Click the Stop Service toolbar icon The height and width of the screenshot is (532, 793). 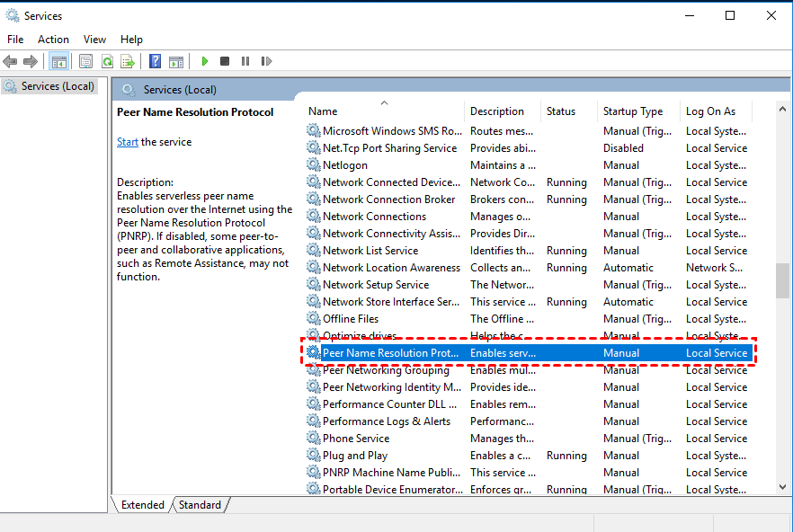tap(225, 62)
